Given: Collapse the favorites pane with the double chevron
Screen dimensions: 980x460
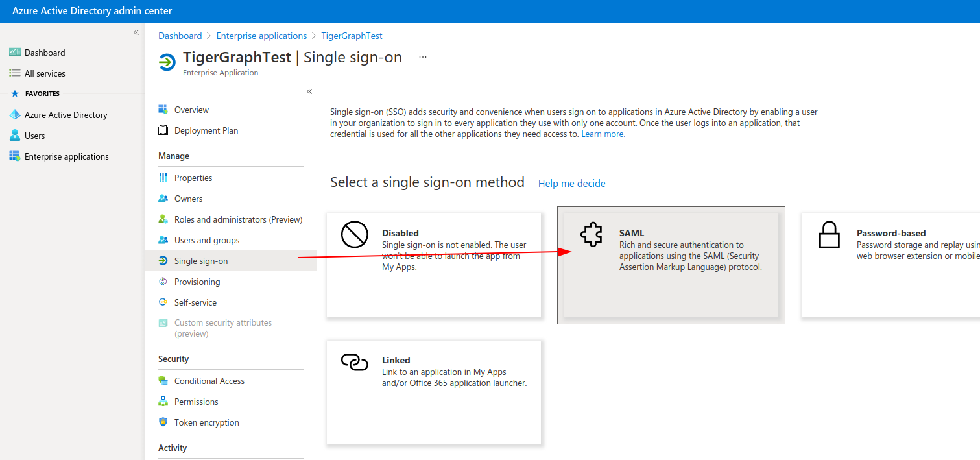Looking at the screenshot, I should point(136,31).
